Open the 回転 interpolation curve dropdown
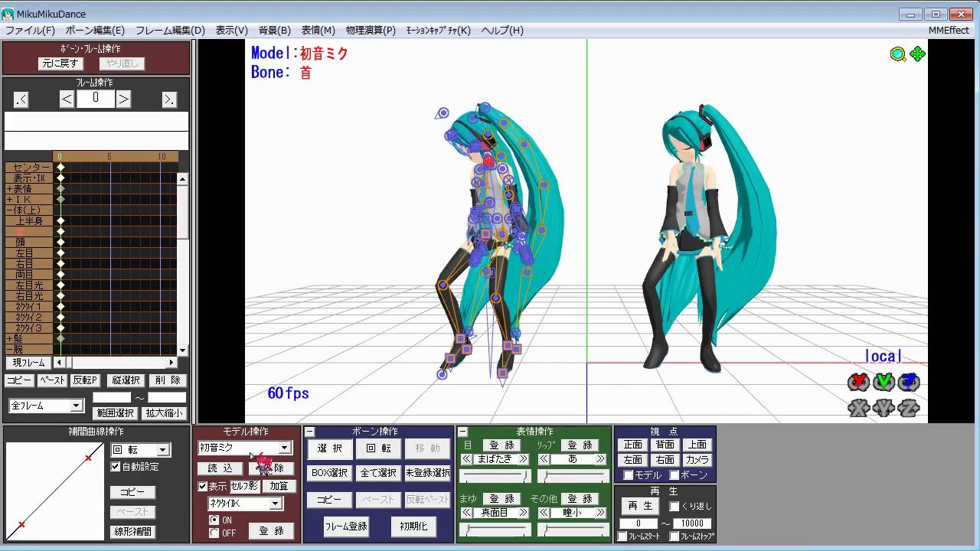 click(x=162, y=450)
